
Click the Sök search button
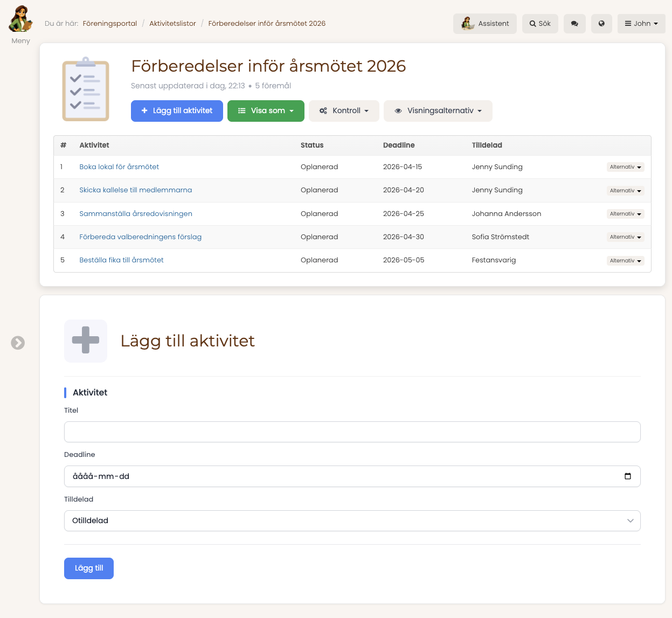pos(540,24)
